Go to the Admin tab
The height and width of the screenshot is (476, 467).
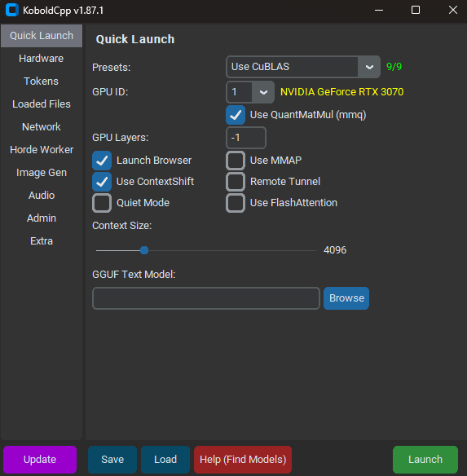[42, 218]
